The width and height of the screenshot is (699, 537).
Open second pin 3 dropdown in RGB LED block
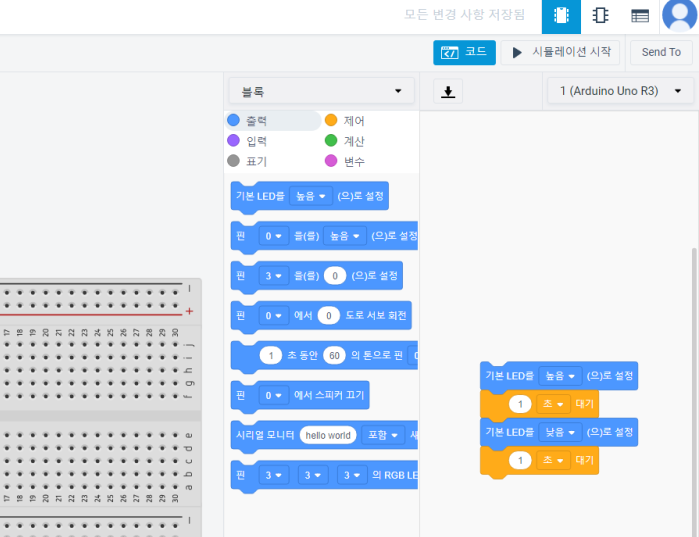(x=313, y=475)
